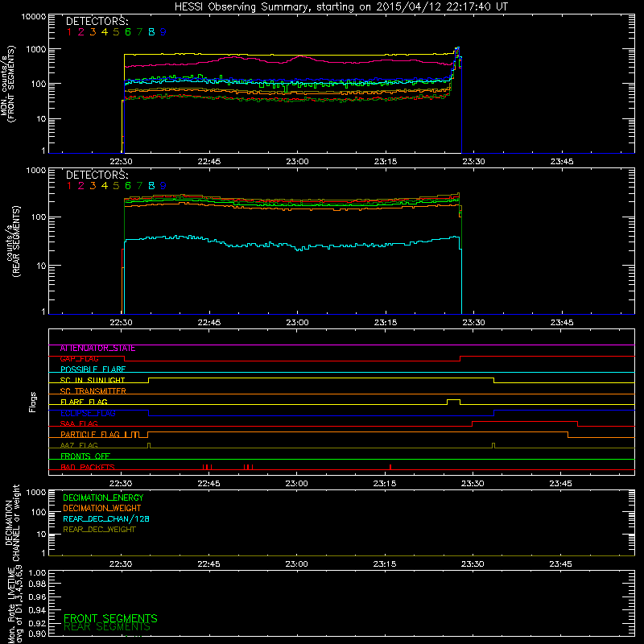Click the olive flag label above FRONTS_OFF
644x644 pixels.
[79, 446]
